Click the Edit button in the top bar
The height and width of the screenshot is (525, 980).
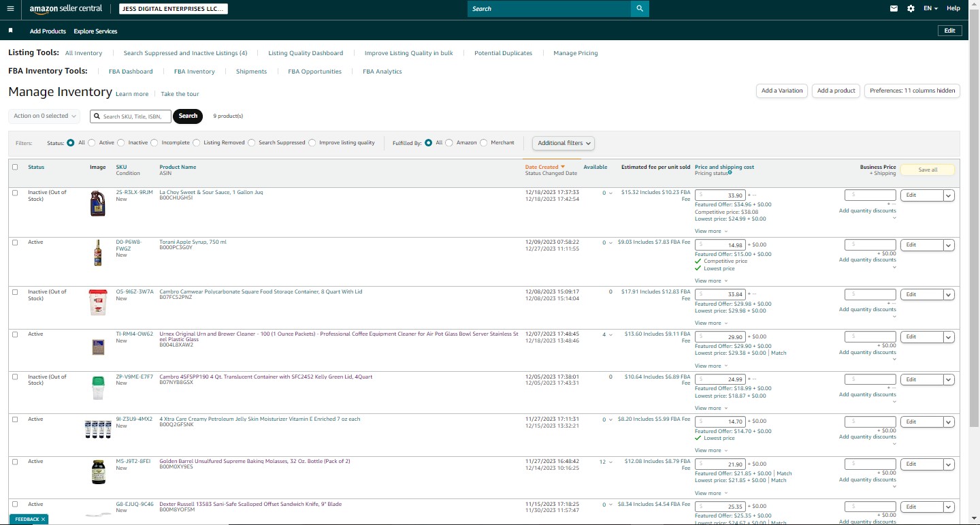click(950, 31)
